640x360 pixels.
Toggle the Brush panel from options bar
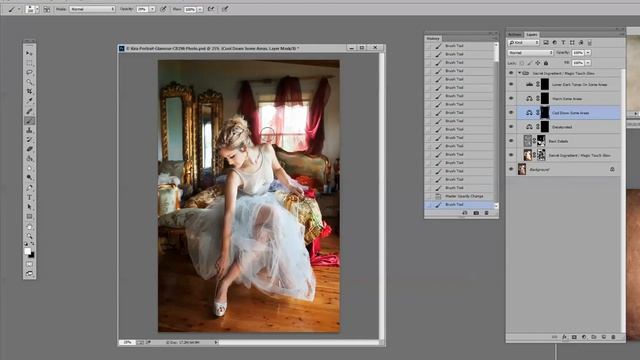click(47, 9)
